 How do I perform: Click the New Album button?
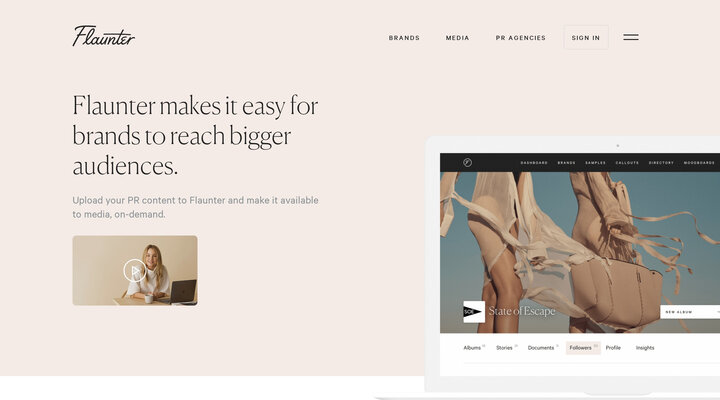[x=690, y=312]
